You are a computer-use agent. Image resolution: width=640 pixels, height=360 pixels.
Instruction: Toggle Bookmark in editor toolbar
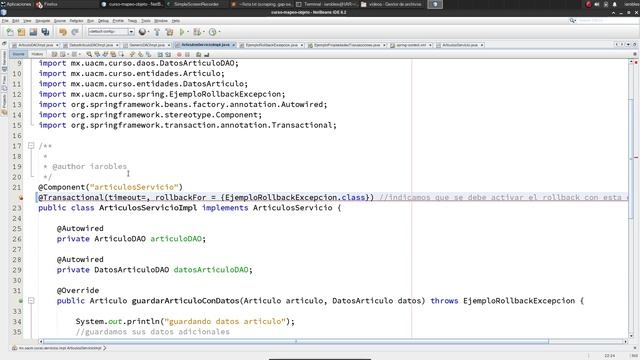[x=149, y=54]
